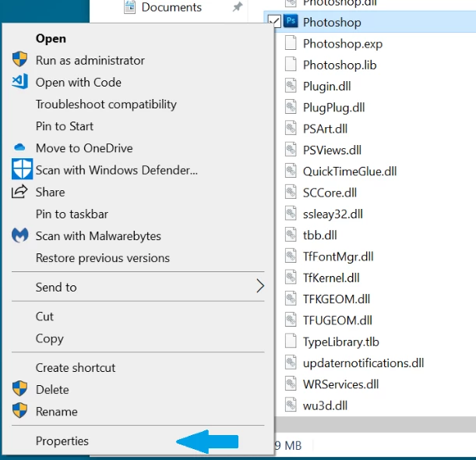
Task: Click the horizontal scrollbar below file list
Action: click(376, 424)
